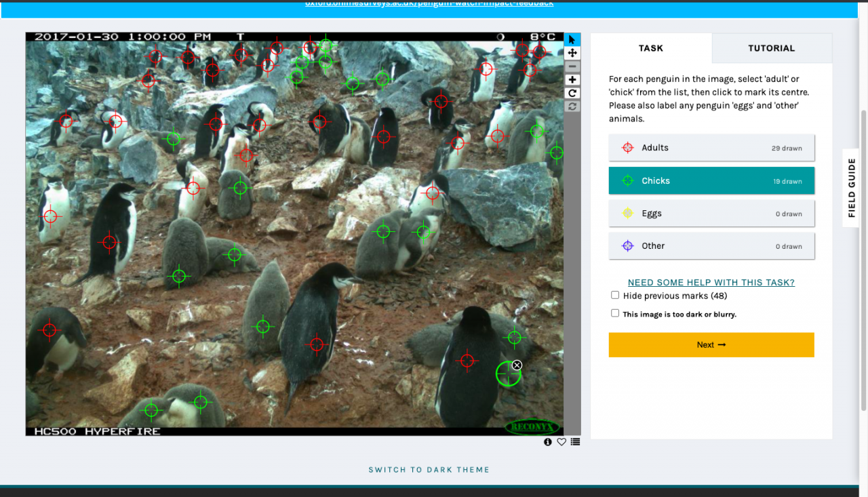The width and height of the screenshot is (868, 497).
Task: Rotate the image clockwise
Action: pos(572,94)
